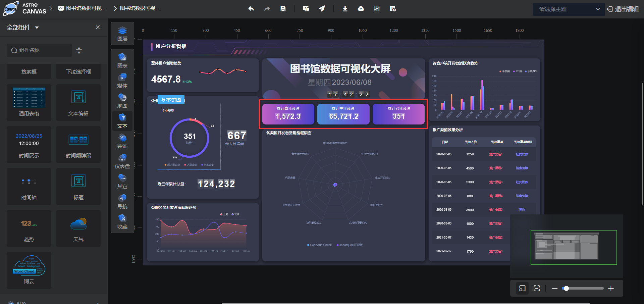The height and width of the screenshot is (304, 644).
Task: Click the Save icon in the toolbar
Action: (283, 8)
